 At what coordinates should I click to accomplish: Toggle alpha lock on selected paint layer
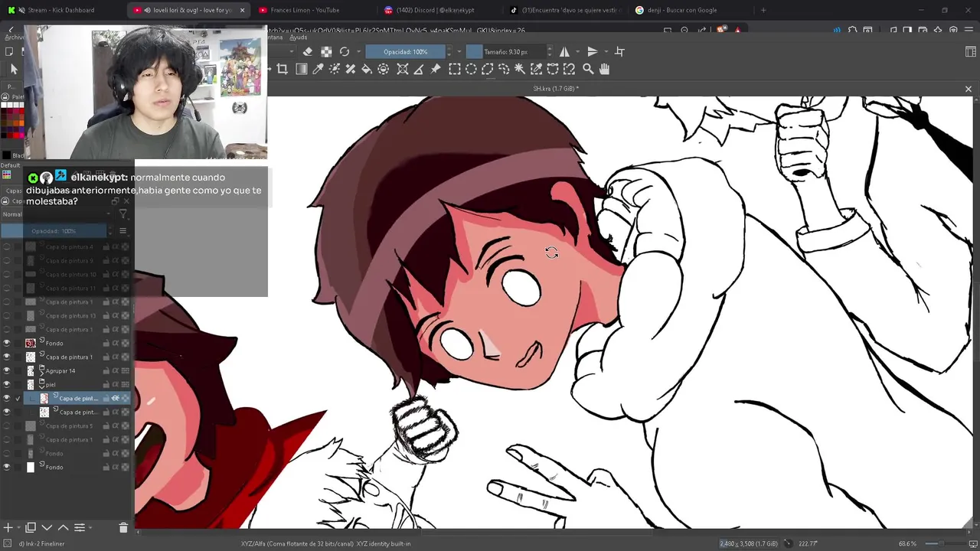coord(125,398)
